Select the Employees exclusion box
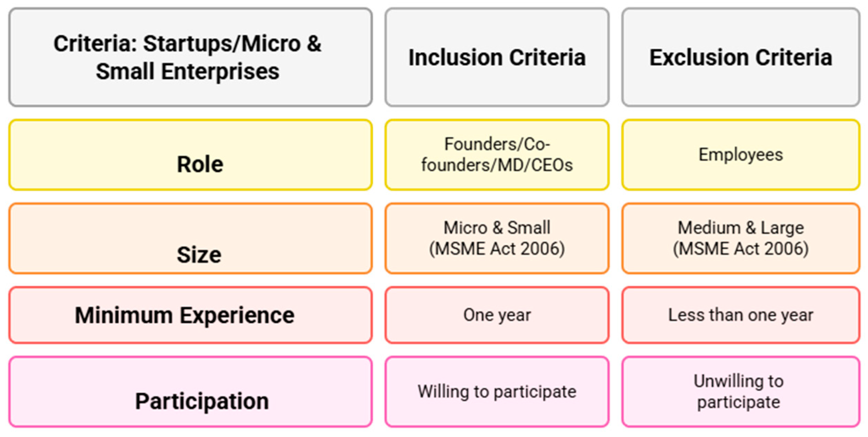The image size is (868, 437). [741, 155]
